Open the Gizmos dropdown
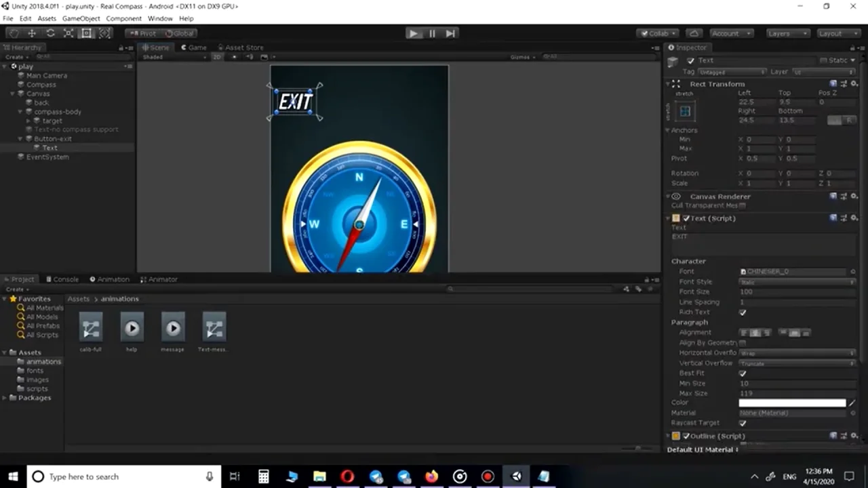Screen dimensions: 868x488 click(523, 57)
